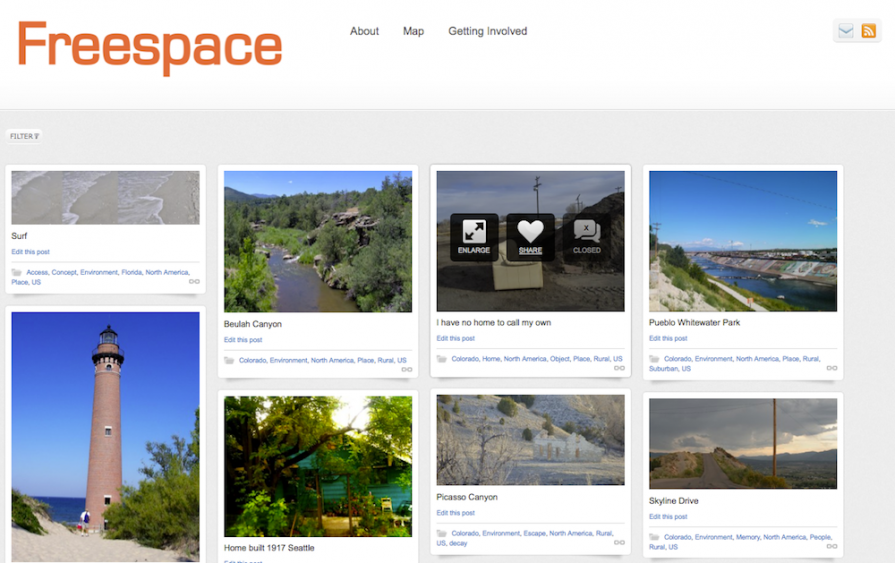This screenshot has height=563, width=895.
Task: Open the Pueblo Whitewater Park photo
Action: (742, 240)
